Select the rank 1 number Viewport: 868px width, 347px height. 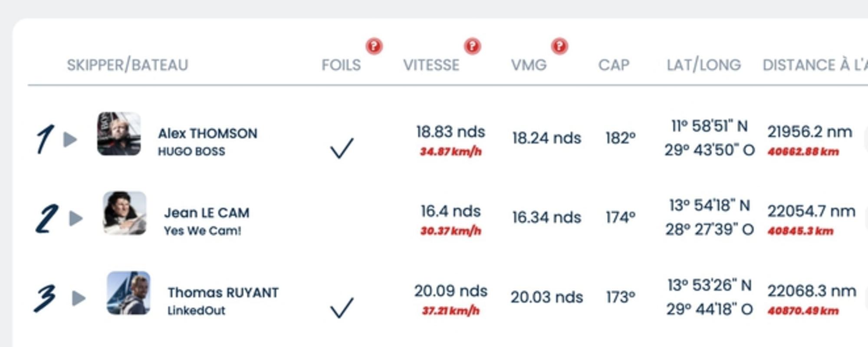tap(45, 139)
